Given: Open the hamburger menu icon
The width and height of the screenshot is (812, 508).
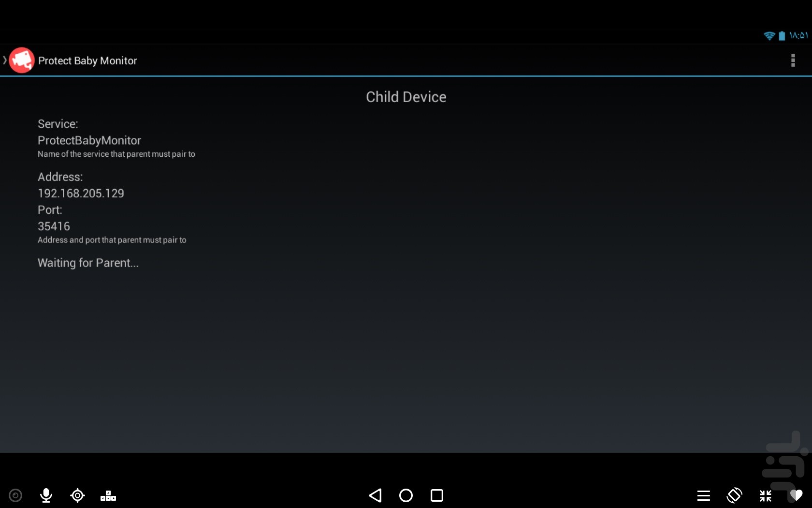Looking at the screenshot, I should point(704,495).
